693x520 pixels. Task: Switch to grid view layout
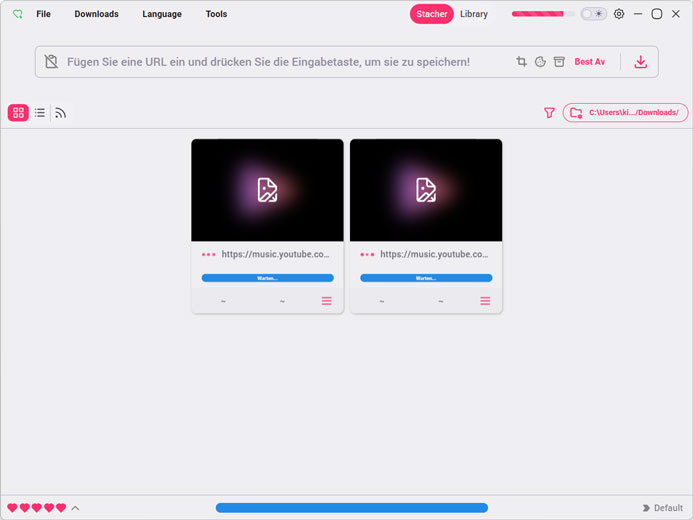click(x=18, y=113)
